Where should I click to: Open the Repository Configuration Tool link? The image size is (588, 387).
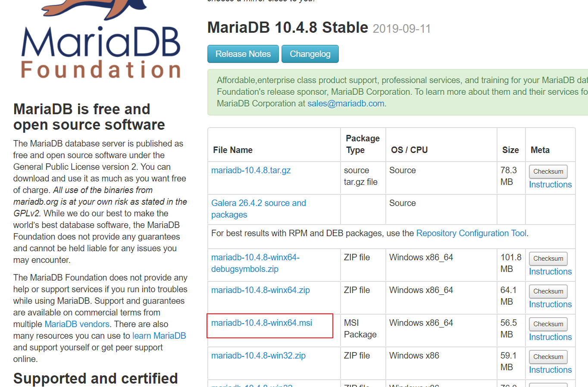(x=471, y=233)
